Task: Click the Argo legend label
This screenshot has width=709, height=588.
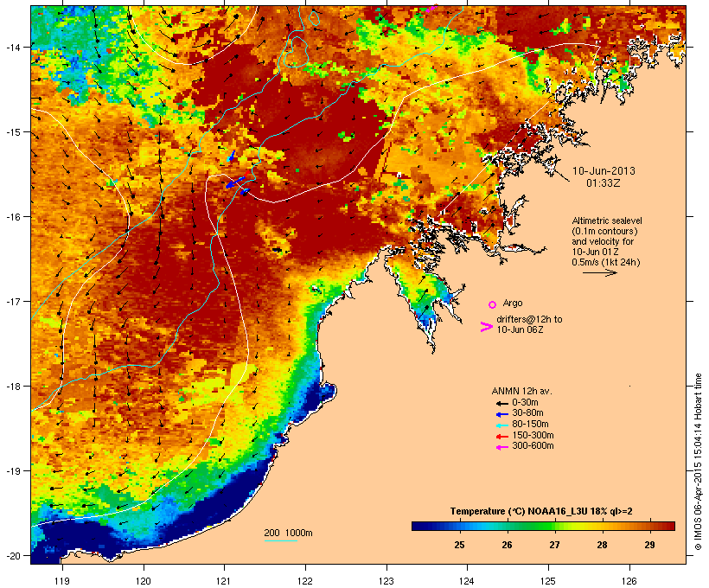Action: click(513, 303)
